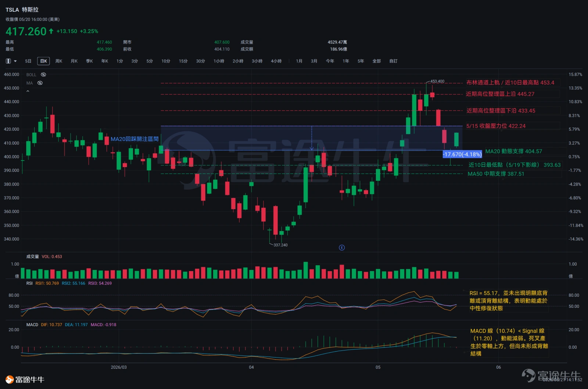Image resolution: width=588 pixels, height=389 pixels.
Task: Open the 自訂 custom range option
Action: point(394,61)
